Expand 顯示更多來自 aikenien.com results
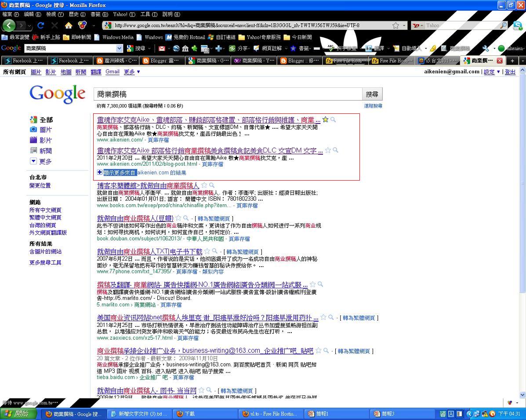This screenshot has width=526, height=420. point(141,172)
